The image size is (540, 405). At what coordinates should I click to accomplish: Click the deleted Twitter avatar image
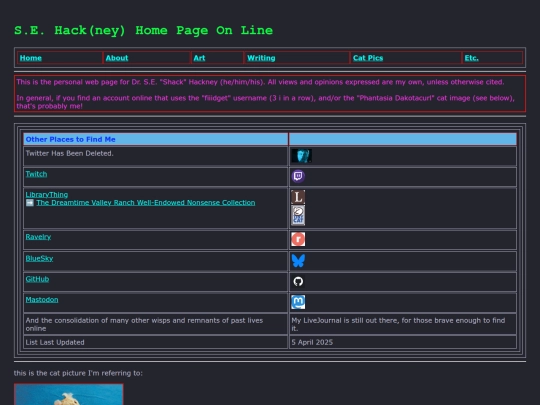tap(302, 156)
